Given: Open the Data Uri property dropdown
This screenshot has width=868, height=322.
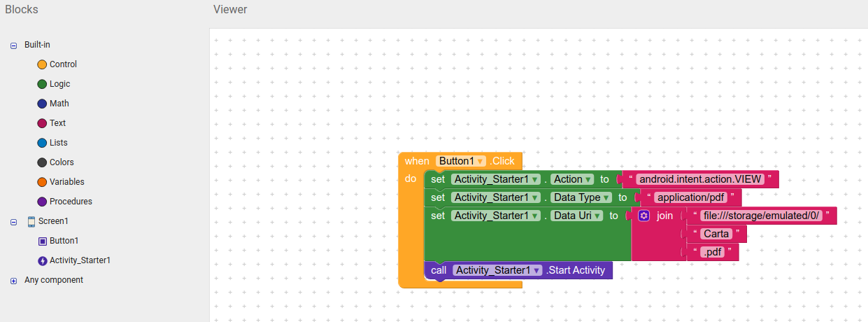Looking at the screenshot, I should click(577, 216).
